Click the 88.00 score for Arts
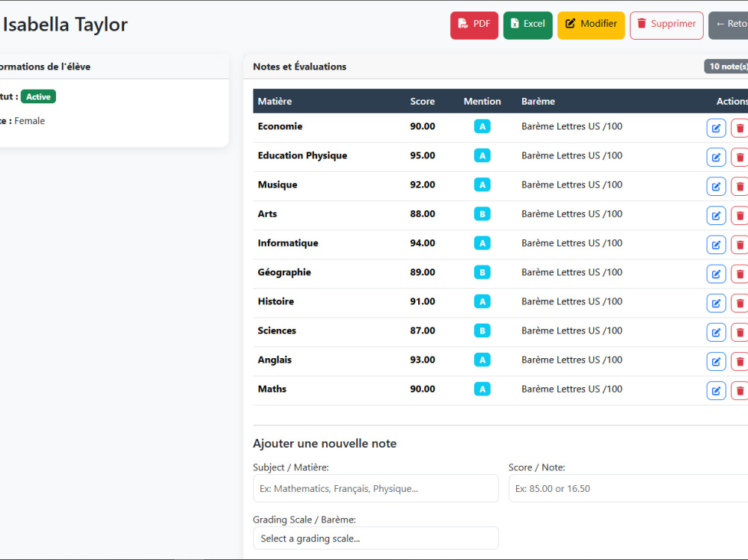The width and height of the screenshot is (748, 560). click(x=423, y=214)
